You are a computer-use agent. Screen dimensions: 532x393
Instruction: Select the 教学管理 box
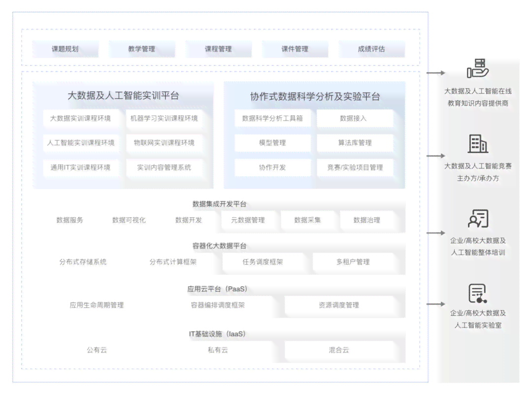tap(142, 49)
